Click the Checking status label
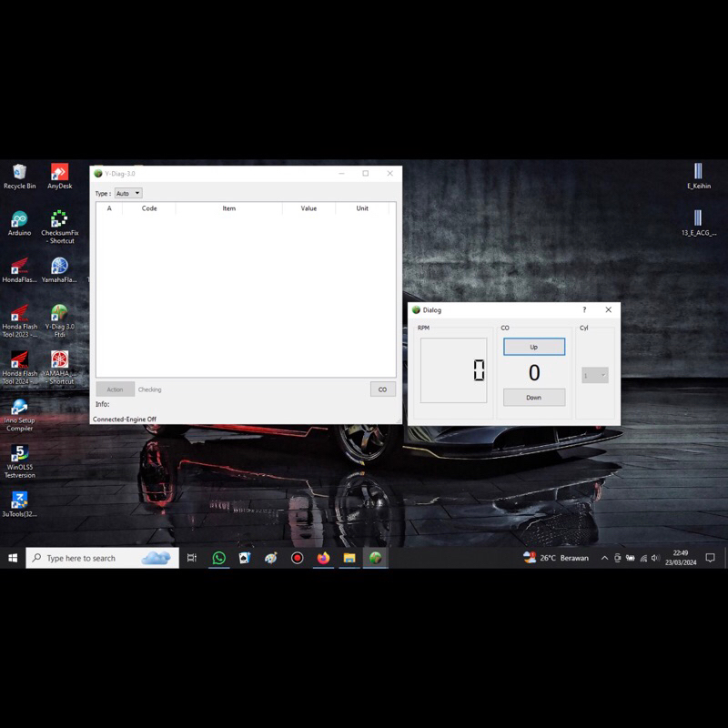Screen dimensions: 728x728 point(149,389)
